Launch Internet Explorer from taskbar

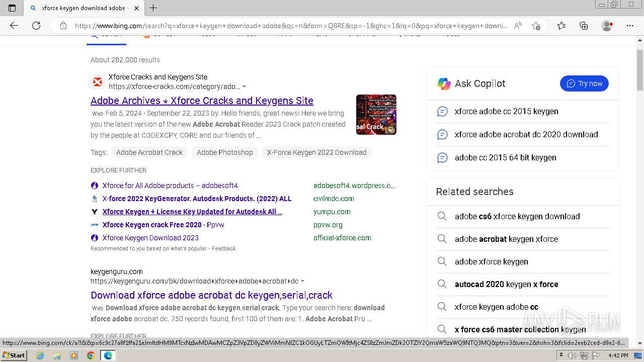coord(40,355)
